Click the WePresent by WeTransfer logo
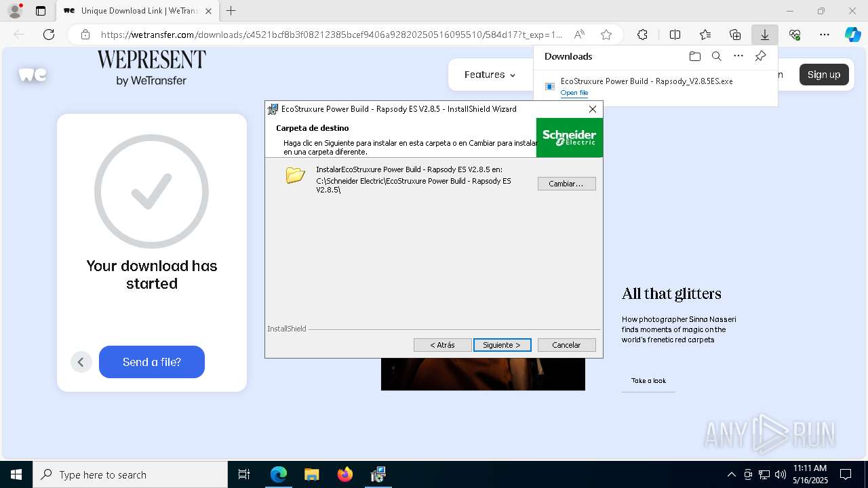The height and width of the screenshot is (488, 868). click(x=151, y=68)
